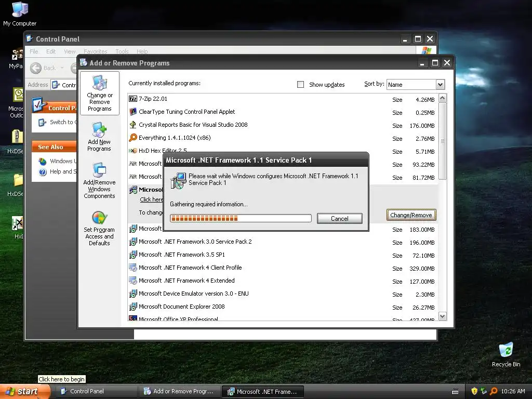532x399 pixels.
Task: Click the taskbar clock showing 10:26 AM
Action: (x=513, y=391)
